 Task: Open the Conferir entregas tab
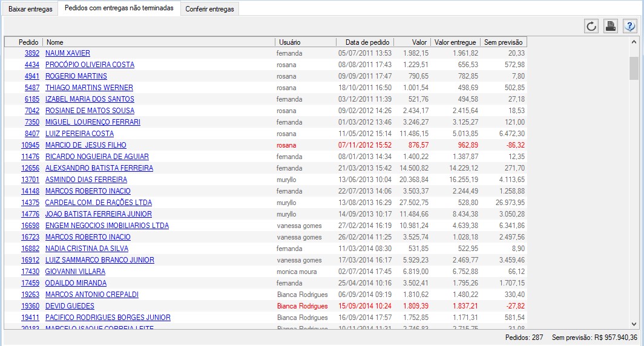coord(209,9)
